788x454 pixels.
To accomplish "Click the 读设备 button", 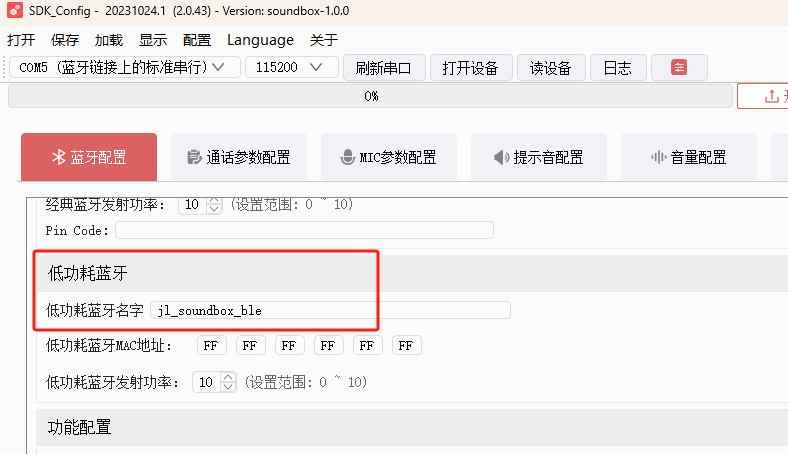I will pos(551,67).
